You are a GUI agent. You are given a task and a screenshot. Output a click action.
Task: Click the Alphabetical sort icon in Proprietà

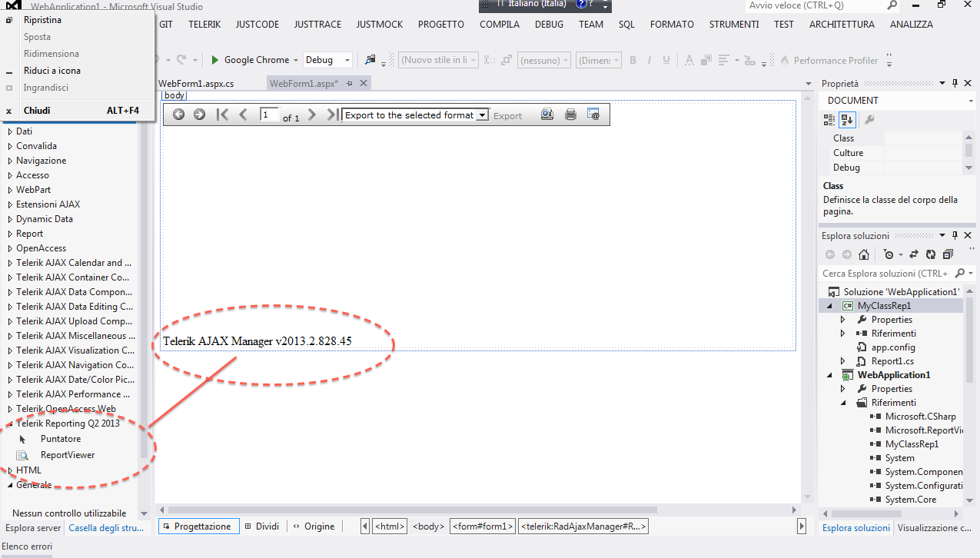(x=847, y=119)
